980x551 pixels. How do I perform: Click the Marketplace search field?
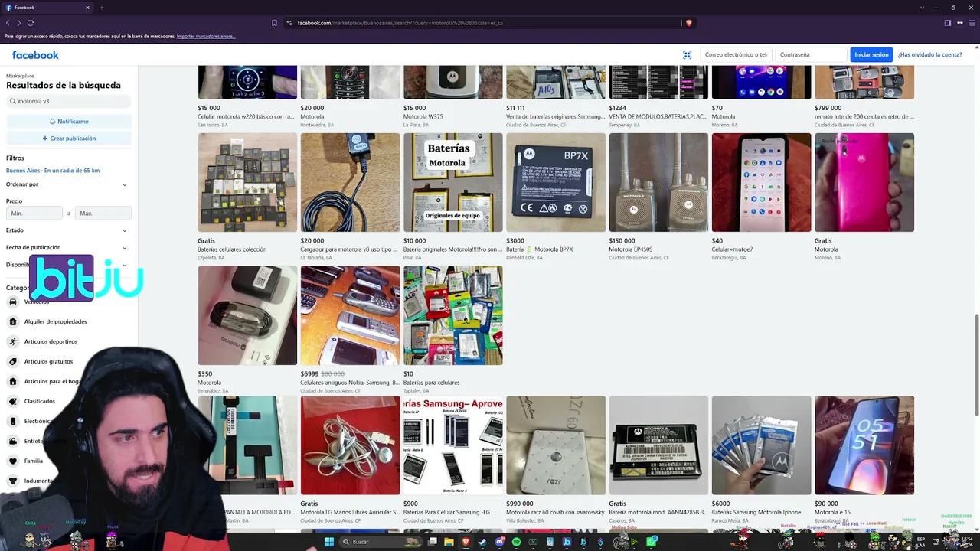point(68,101)
